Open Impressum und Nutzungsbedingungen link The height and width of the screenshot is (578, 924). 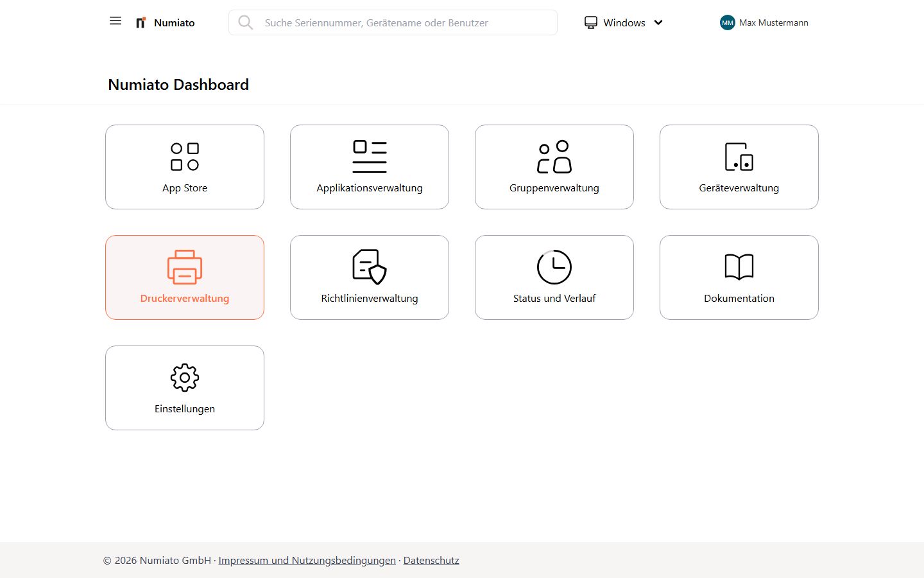pyautogui.click(x=307, y=560)
